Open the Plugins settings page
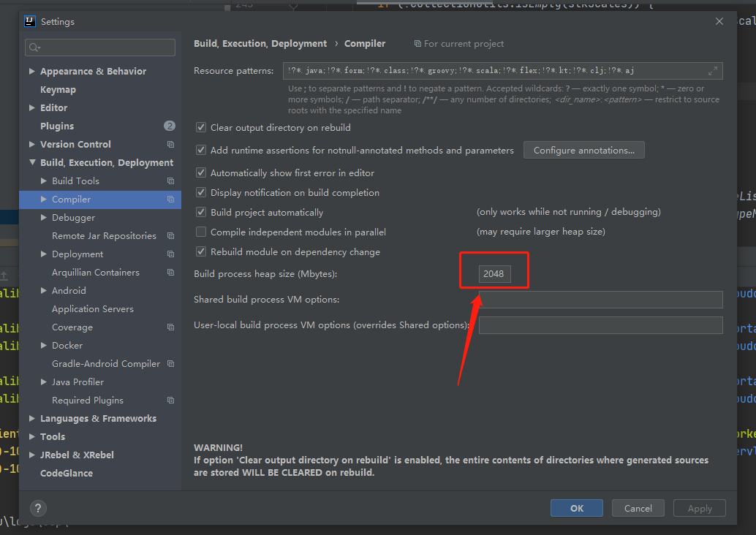Viewport: 756px width, 535px height. 57,126
